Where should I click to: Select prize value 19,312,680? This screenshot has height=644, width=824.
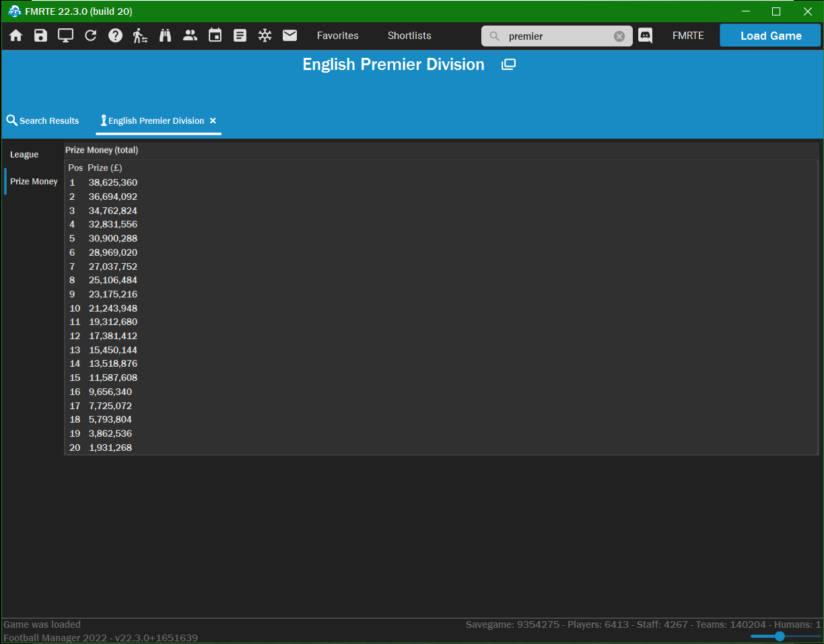pyautogui.click(x=113, y=322)
